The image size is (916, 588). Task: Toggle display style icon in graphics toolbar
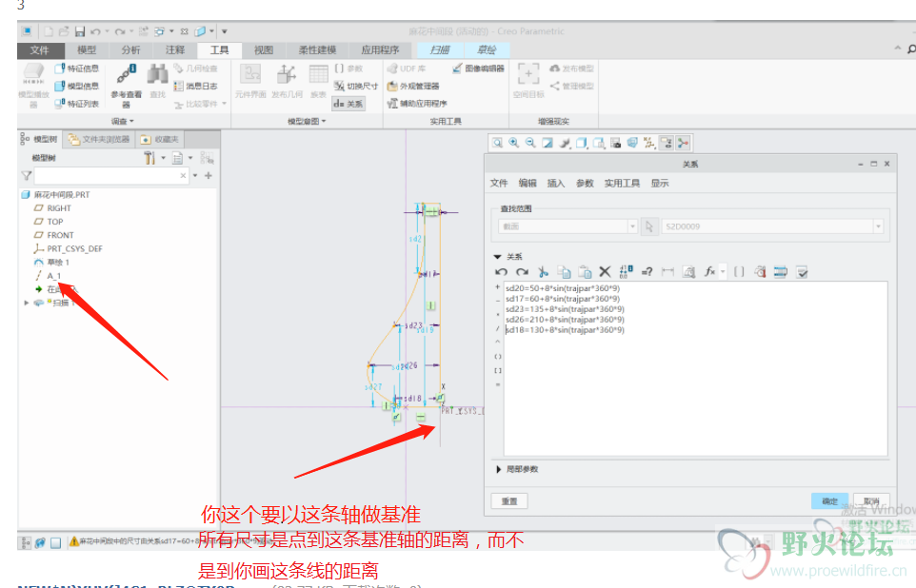coord(581,143)
